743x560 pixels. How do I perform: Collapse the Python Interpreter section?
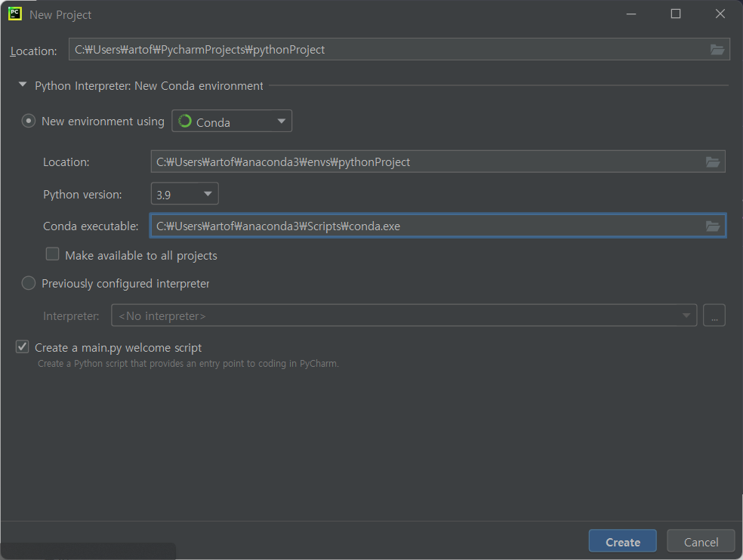tap(22, 85)
